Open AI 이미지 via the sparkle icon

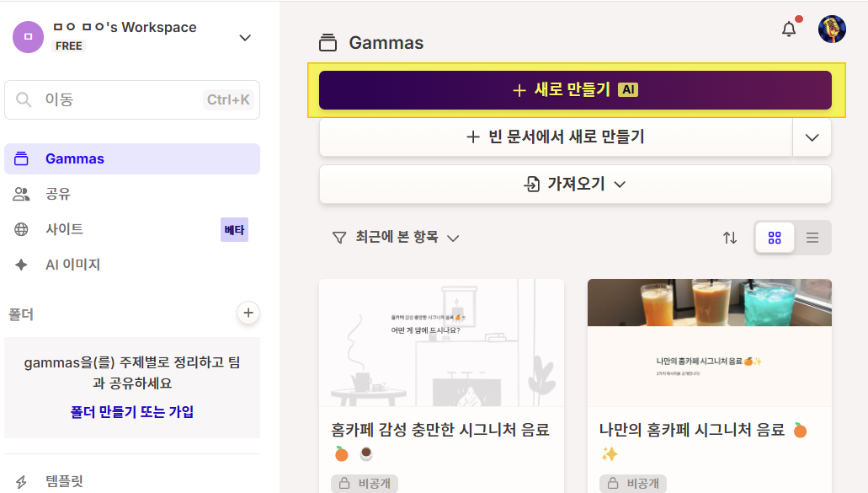coord(20,263)
